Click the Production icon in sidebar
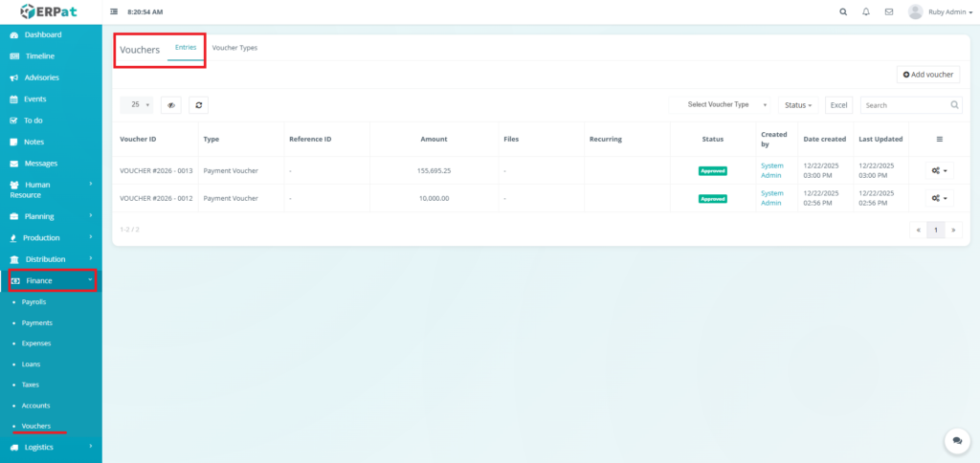The height and width of the screenshot is (463, 980). [x=13, y=238]
